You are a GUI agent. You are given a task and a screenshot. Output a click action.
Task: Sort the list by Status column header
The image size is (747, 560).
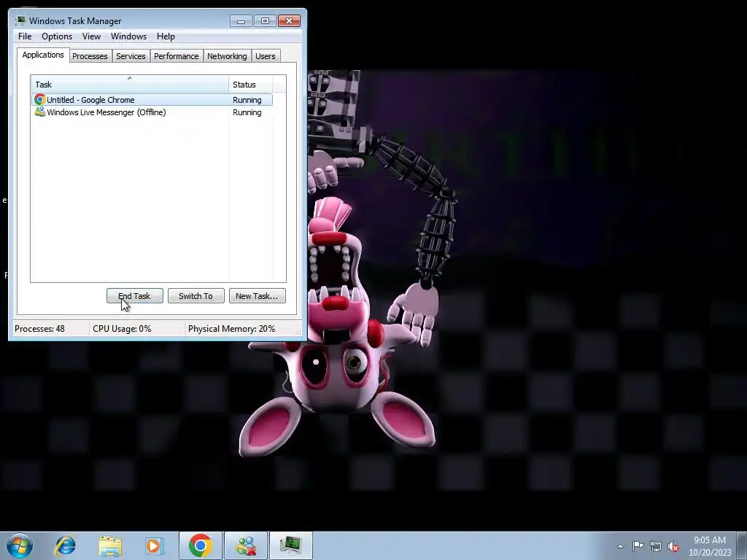(x=251, y=85)
